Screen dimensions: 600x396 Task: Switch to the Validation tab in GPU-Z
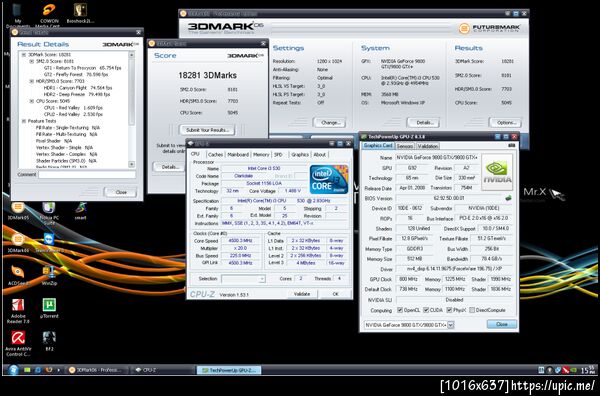427,146
